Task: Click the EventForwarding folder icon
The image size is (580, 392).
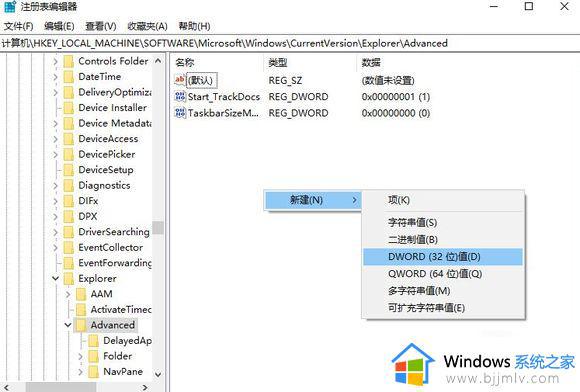Action: click(x=69, y=263)
